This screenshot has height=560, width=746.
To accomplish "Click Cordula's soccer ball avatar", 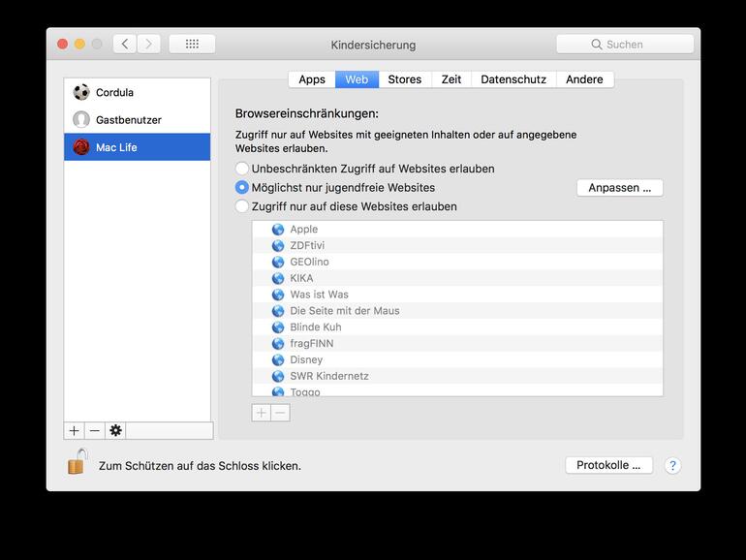I will coord(81,92).
